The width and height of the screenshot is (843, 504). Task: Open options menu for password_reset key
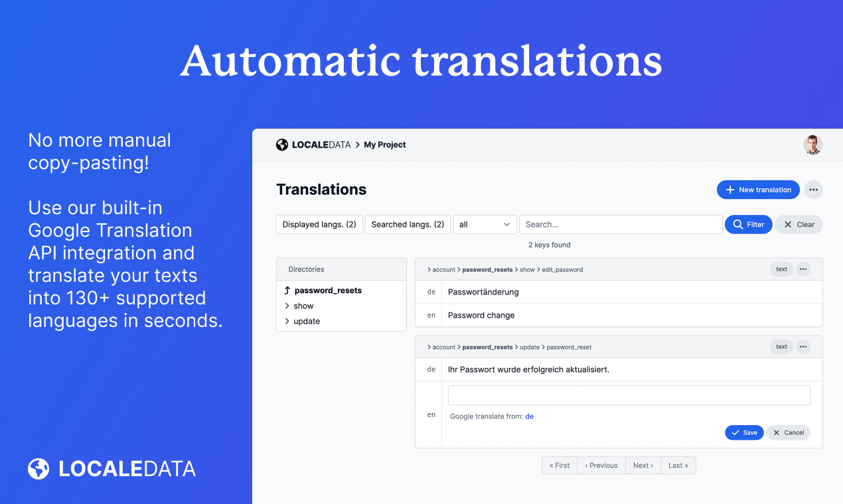[x=803, y=347]
